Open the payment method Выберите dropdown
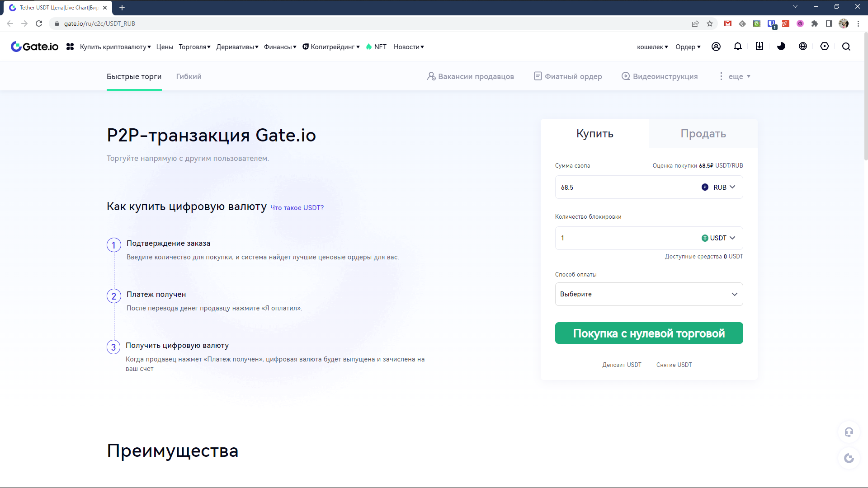868x488 pixels. [x=649, y=294]
